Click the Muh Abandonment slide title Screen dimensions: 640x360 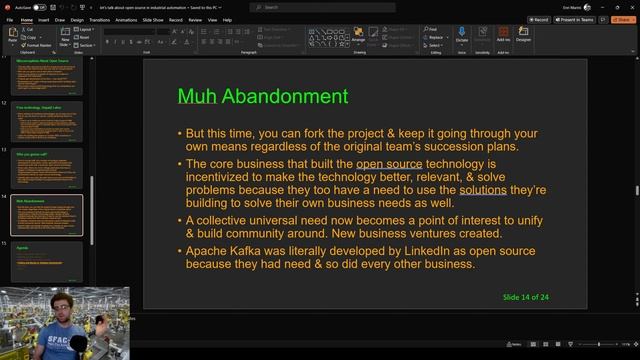coord(262,96)
